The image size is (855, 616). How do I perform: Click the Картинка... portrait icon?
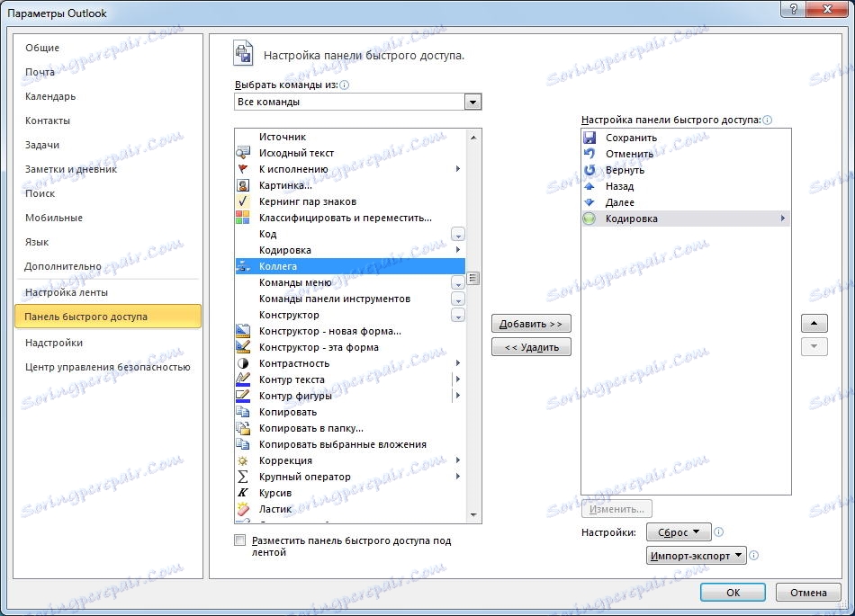pyautogui.click(x=243, y=185)
